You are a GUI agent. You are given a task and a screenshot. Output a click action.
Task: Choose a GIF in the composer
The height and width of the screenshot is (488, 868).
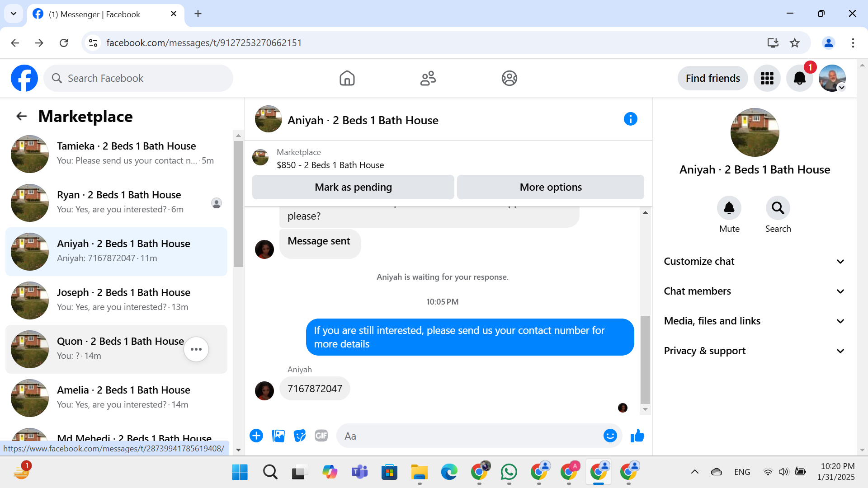tap(321, 436)
